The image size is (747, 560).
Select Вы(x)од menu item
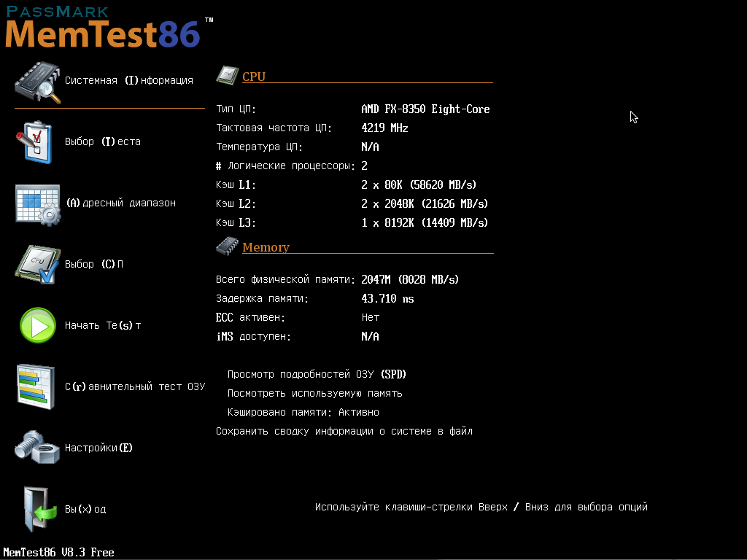click(x=85, y=510)
